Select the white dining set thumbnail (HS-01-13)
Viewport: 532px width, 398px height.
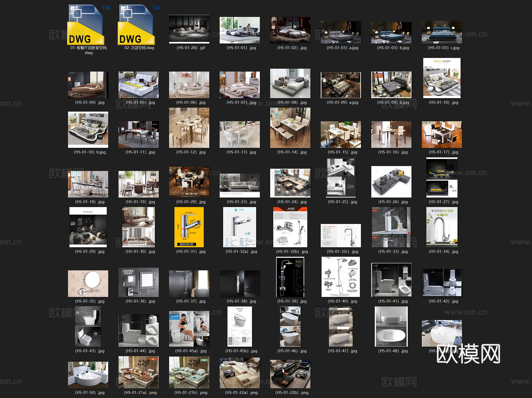tap(240, 134)
